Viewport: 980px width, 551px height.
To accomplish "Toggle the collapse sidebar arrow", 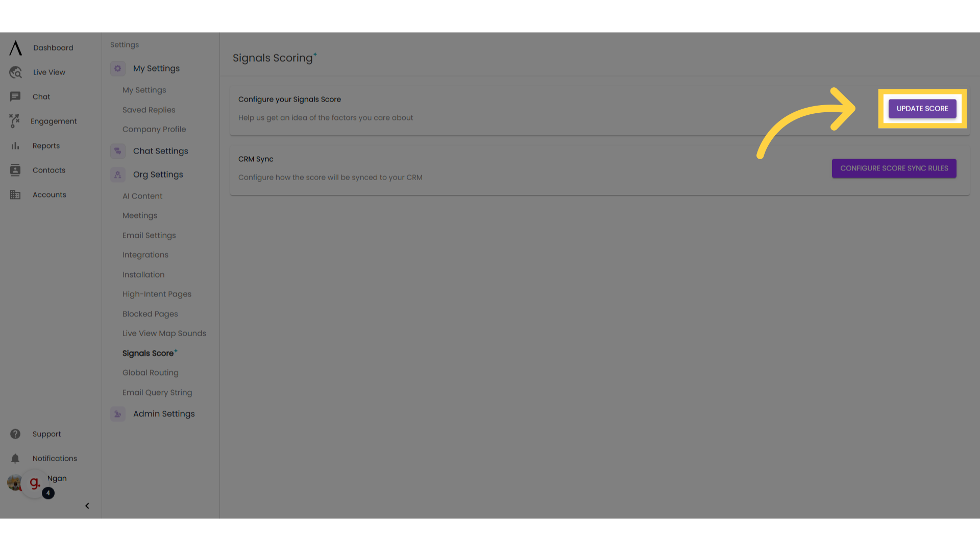I will point(86,506).
